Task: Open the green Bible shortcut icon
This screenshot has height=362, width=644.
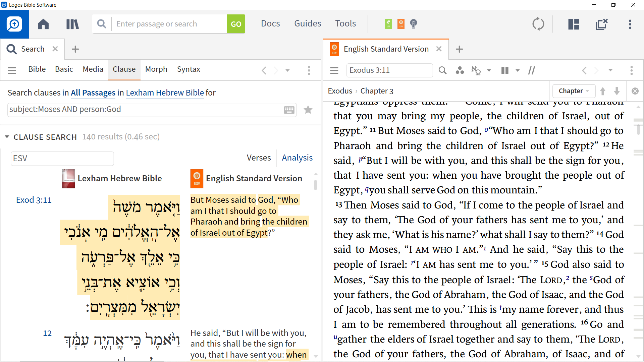Action: tap(388, 24)
